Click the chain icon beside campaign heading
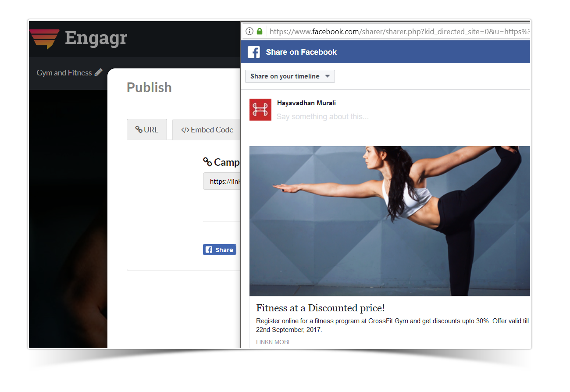570x392 pixels. point(207,162)
